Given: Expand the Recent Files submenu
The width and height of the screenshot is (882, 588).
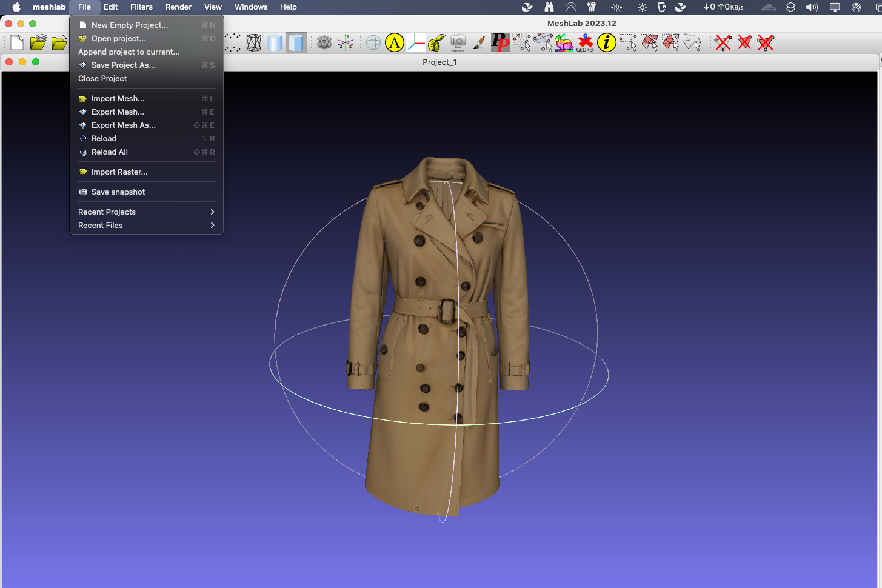Looking at the screenshot, I should [147, 225].
